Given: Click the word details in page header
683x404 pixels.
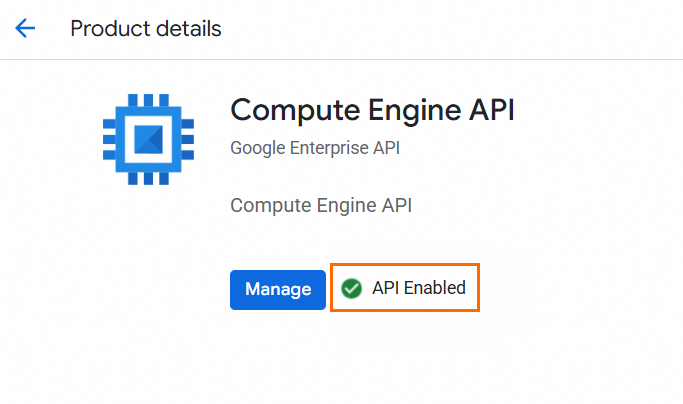Looking at the screenshot, I should pos(188,28).
